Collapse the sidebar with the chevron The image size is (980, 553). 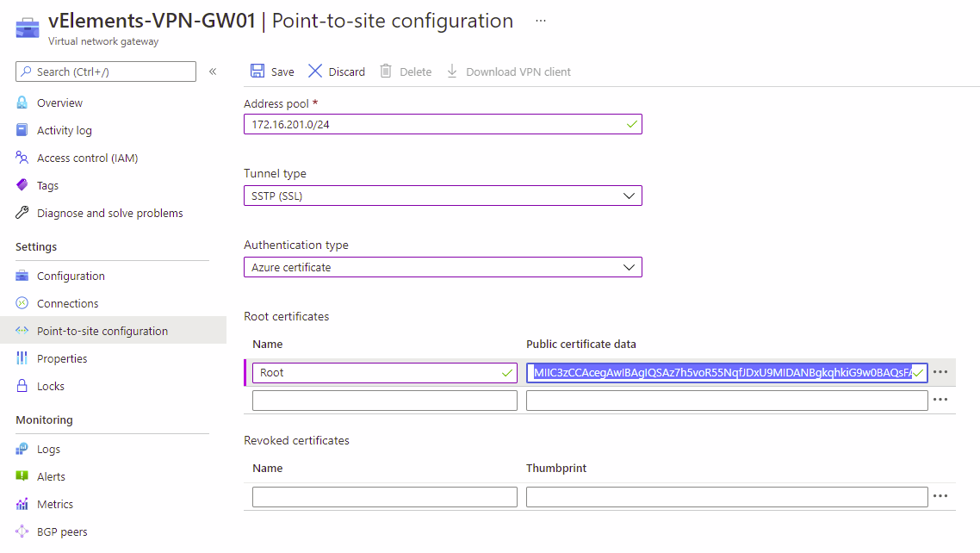tap(213, 71)
